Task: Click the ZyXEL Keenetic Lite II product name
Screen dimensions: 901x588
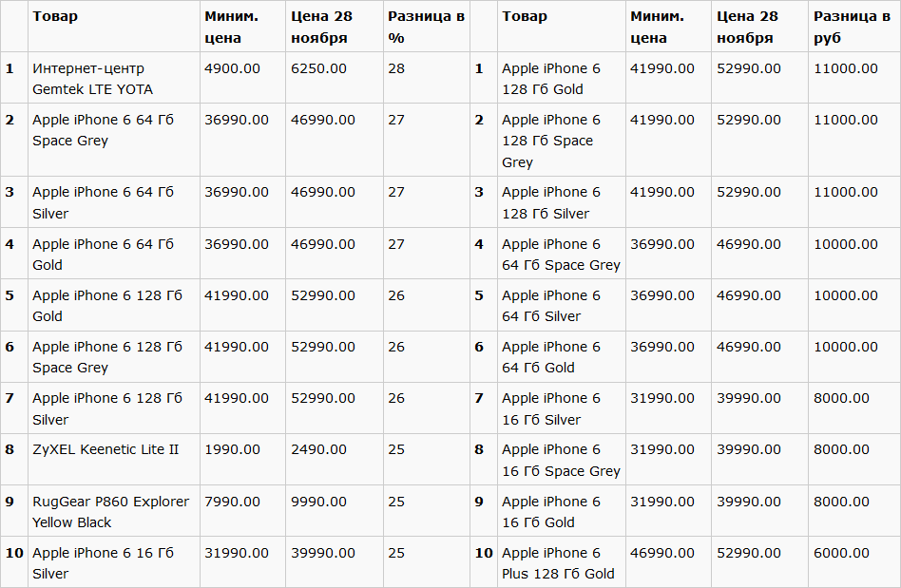Action: tap(105, 449)
